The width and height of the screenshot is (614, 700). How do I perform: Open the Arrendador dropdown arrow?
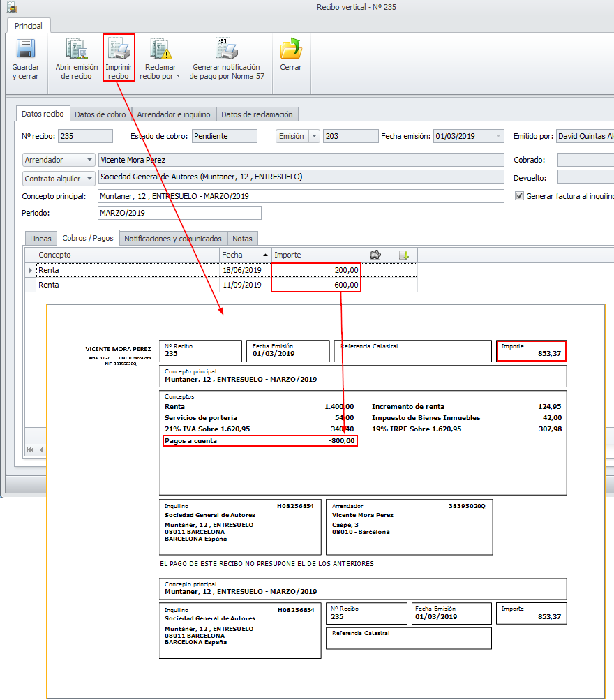pyautogui.click(x=89, y=161)
